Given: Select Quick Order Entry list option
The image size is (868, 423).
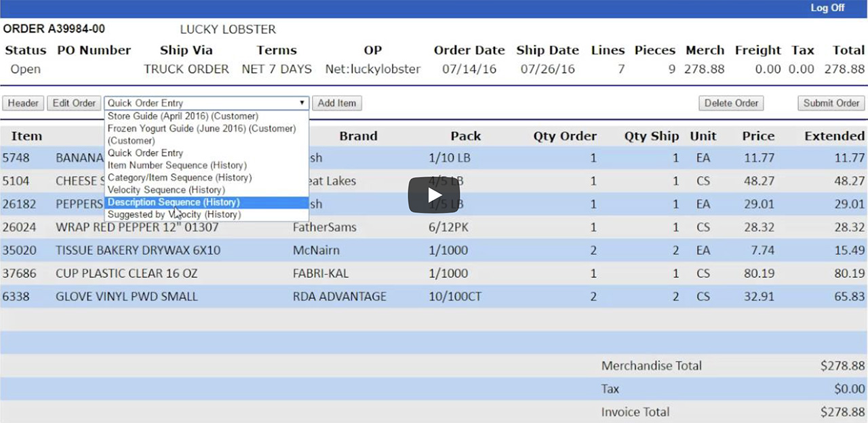Looking at the screenshot, I should click(x=145, y=153).
